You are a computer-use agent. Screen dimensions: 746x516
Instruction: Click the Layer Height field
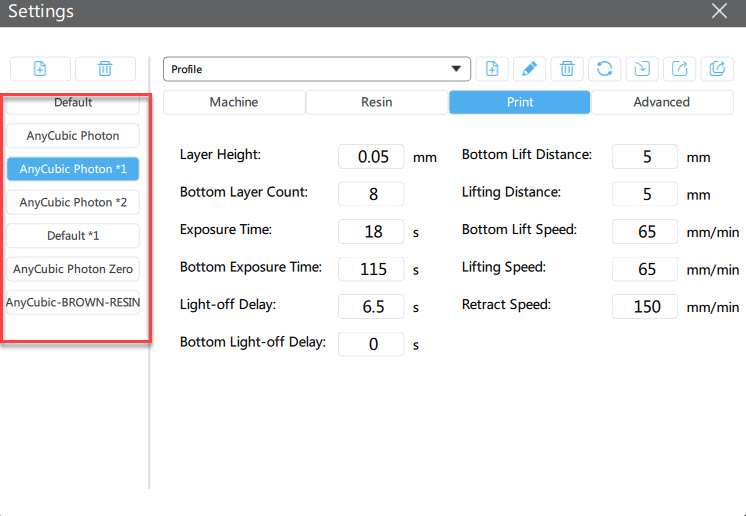point(371,156)
